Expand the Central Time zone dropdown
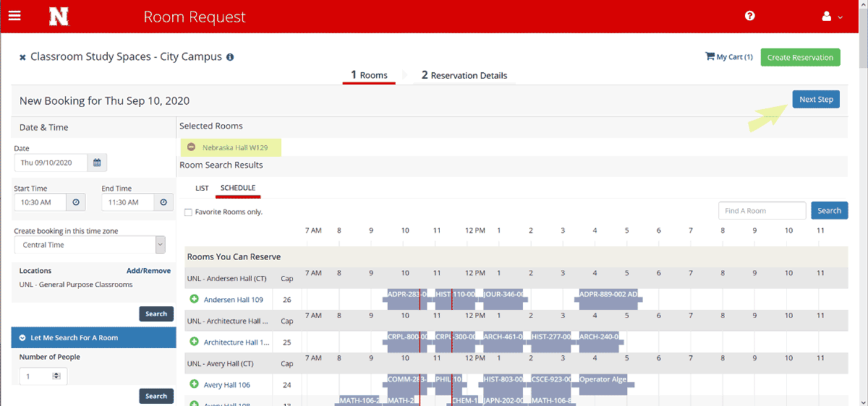Image resolution: width=868 pixels, height=406 pixels. tap(160, 245)
